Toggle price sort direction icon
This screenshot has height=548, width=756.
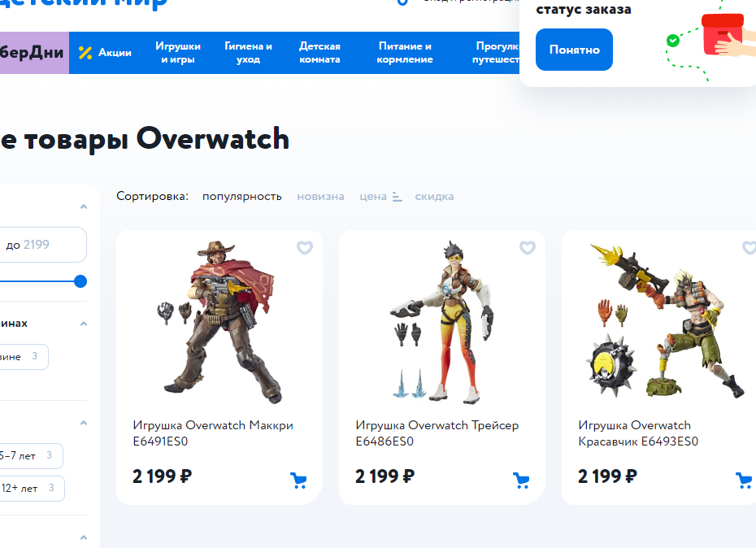(x=397, y=197)
